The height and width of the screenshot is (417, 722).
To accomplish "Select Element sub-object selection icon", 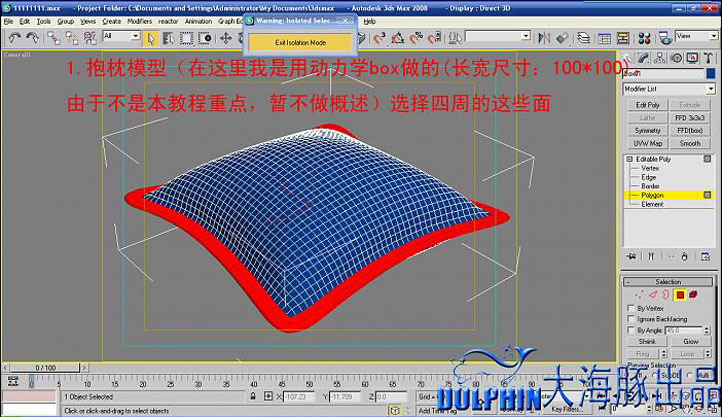I will pos(693,295).
